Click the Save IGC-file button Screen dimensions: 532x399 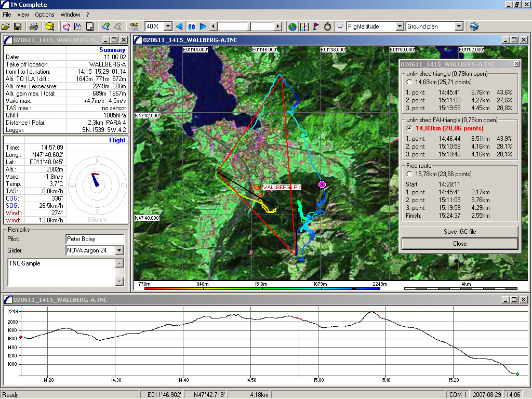[460, 232]
